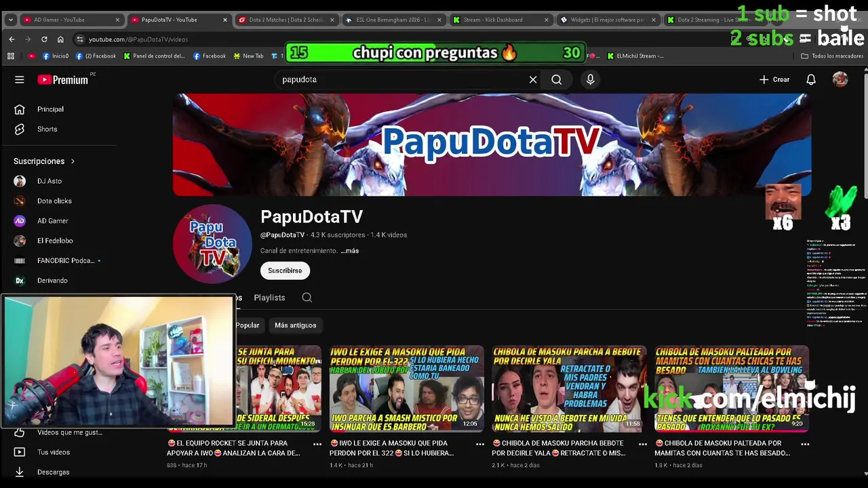Go back with the browser back arrow
868x488 pixels.
coord(12,39)
